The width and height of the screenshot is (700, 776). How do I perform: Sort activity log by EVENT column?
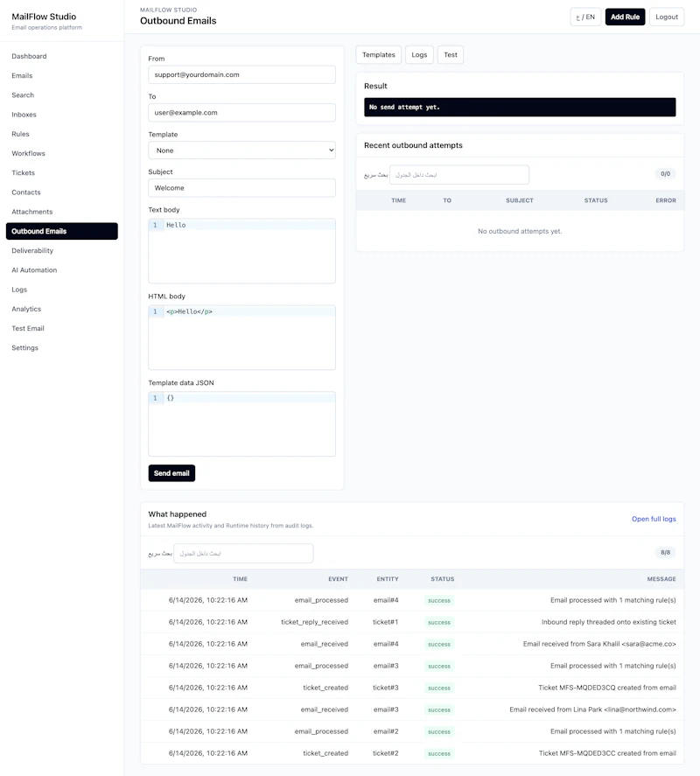pos(338,579)
